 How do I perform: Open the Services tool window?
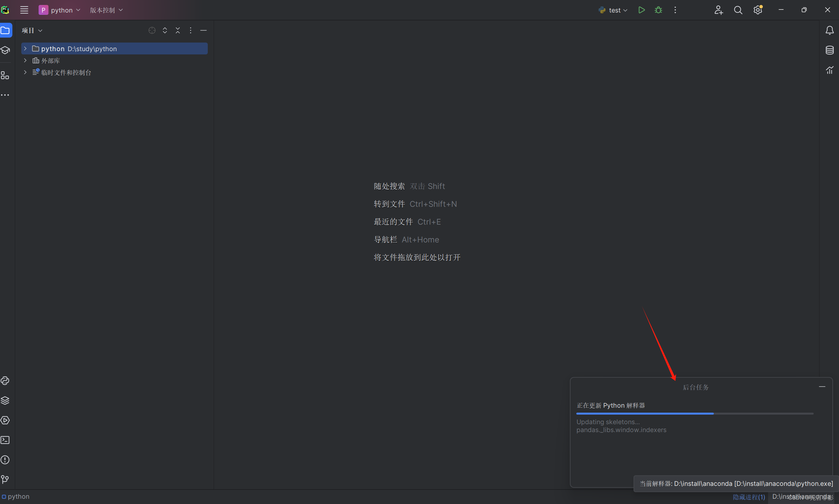click(5, 420)
